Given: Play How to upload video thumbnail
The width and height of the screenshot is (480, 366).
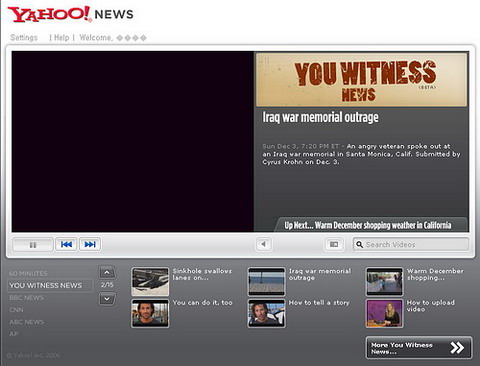Looking at the screenshot, I should pyautogui.click(x=384, y=313).
